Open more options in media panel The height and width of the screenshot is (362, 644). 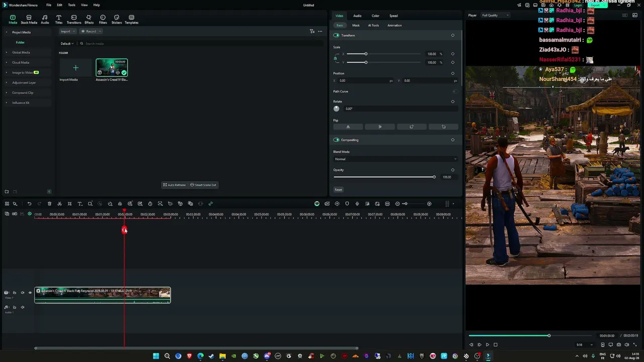coord(320,31)
